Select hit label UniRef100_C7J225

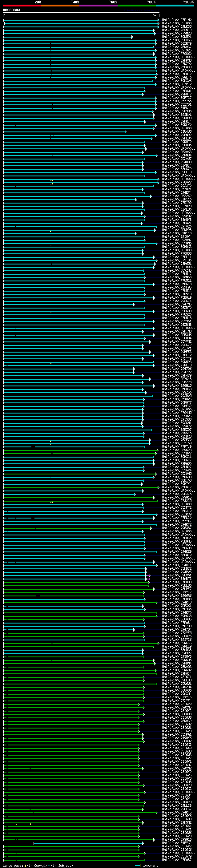(x=177, y=501)
